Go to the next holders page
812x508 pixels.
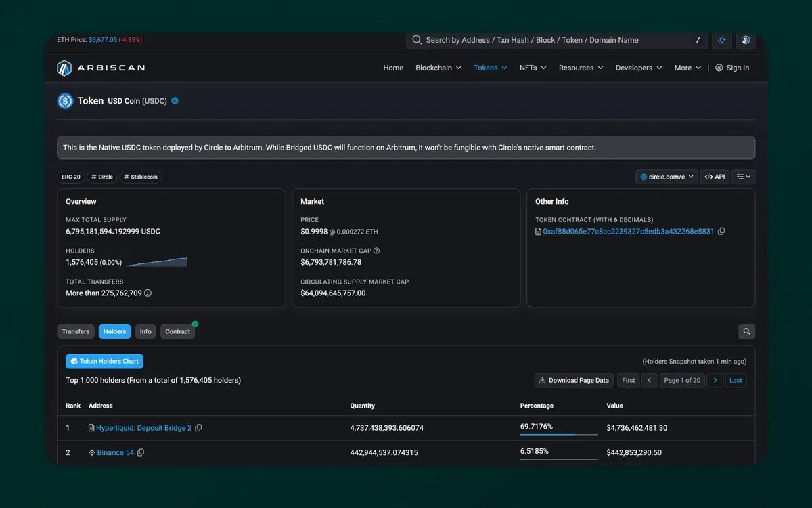(x=715, y=380)
